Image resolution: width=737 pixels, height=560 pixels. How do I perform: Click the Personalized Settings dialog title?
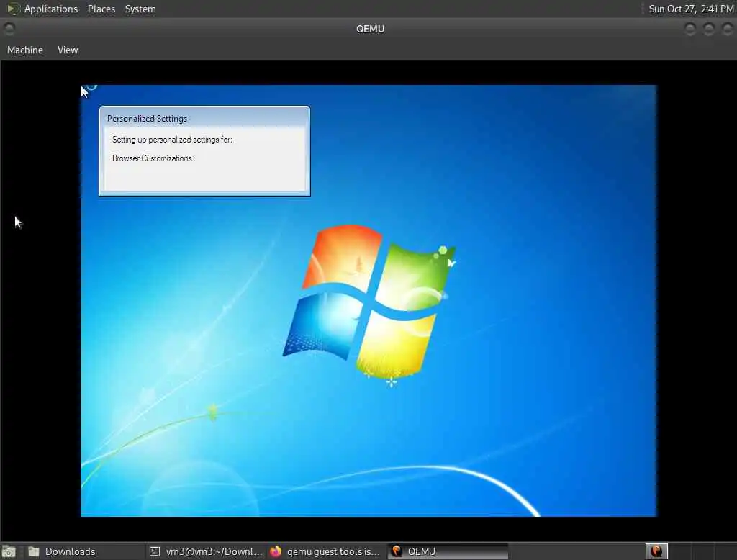coord(147,119)
